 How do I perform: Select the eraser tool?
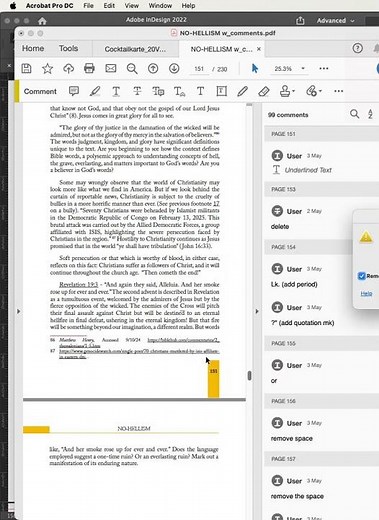coord(264,91)
